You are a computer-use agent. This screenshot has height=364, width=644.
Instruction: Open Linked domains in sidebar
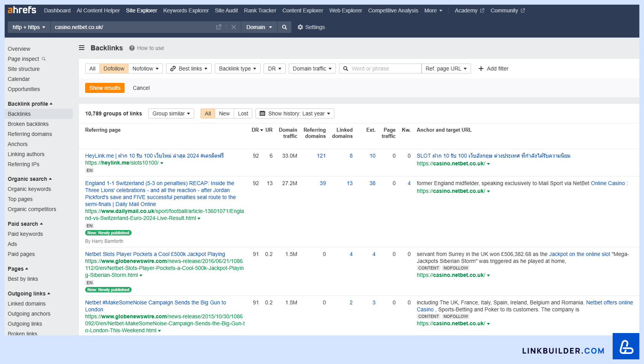coord(27,304)
